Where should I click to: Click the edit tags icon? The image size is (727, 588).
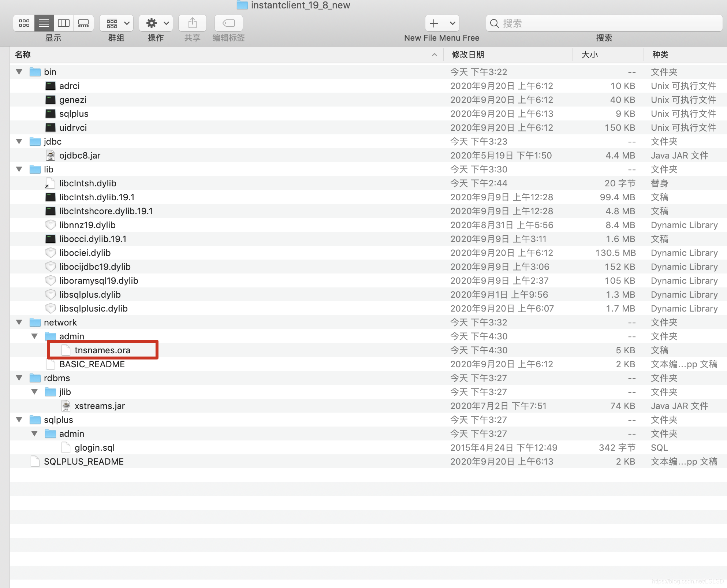tap(228, 23)
